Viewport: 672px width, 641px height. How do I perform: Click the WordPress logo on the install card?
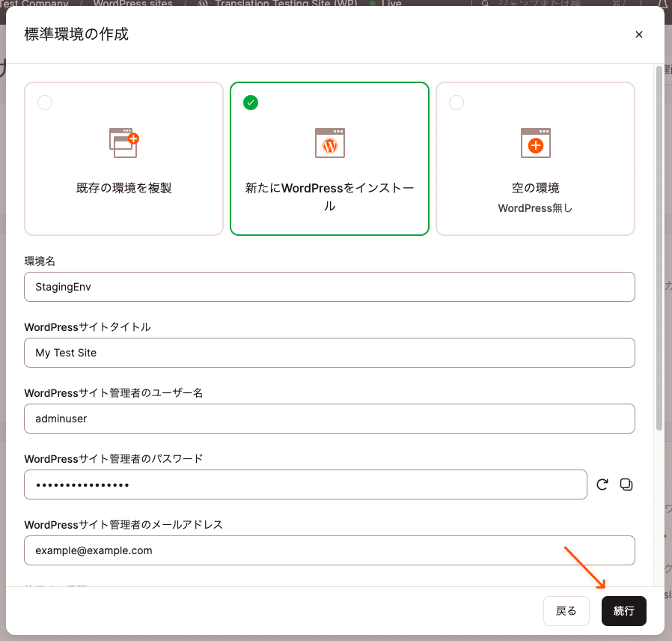click(329, 142)
